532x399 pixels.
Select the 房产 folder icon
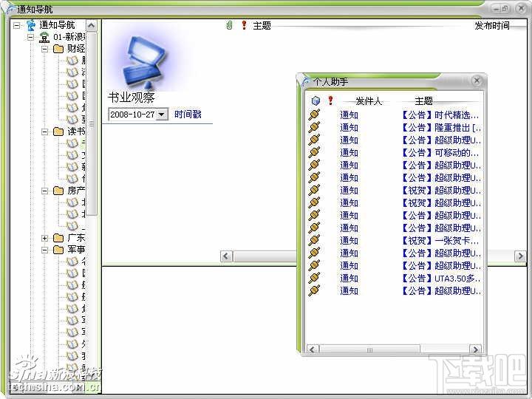(x=58, y=191)
